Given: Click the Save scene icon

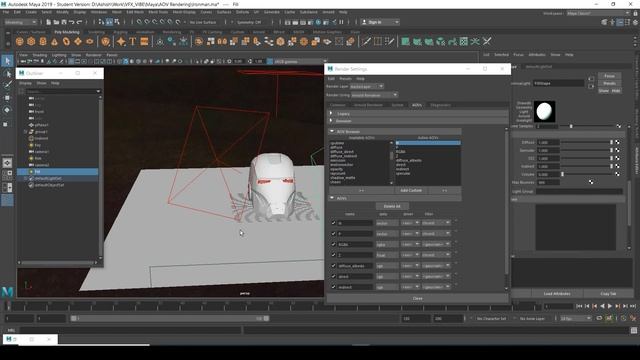Looking at the screenshot, I should tap(63, 22).
